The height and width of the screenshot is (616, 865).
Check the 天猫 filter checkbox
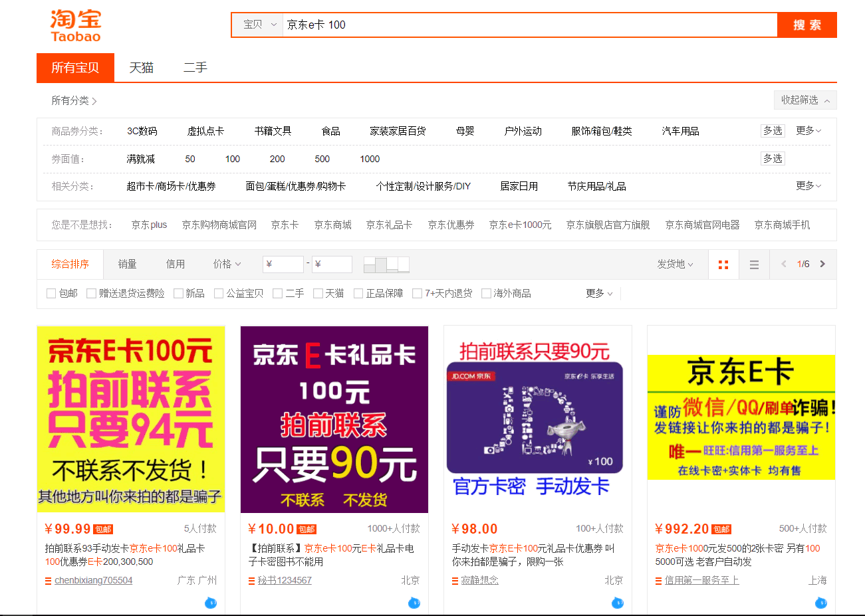pyautogui.click(x=318, y=294)
